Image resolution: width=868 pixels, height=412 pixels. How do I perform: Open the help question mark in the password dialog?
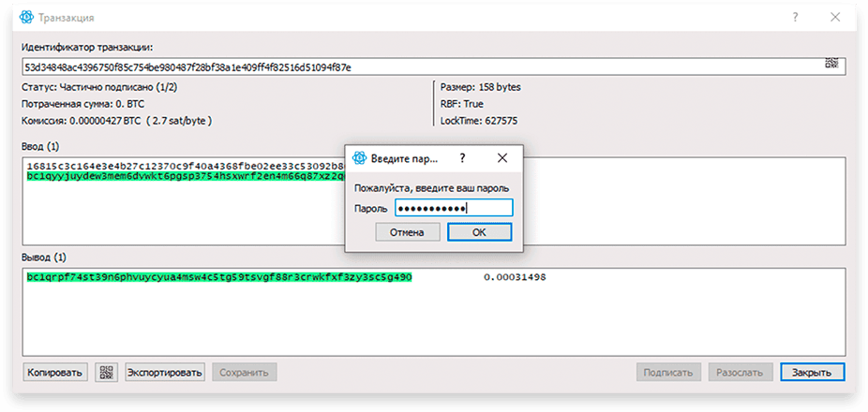point(463,159)
